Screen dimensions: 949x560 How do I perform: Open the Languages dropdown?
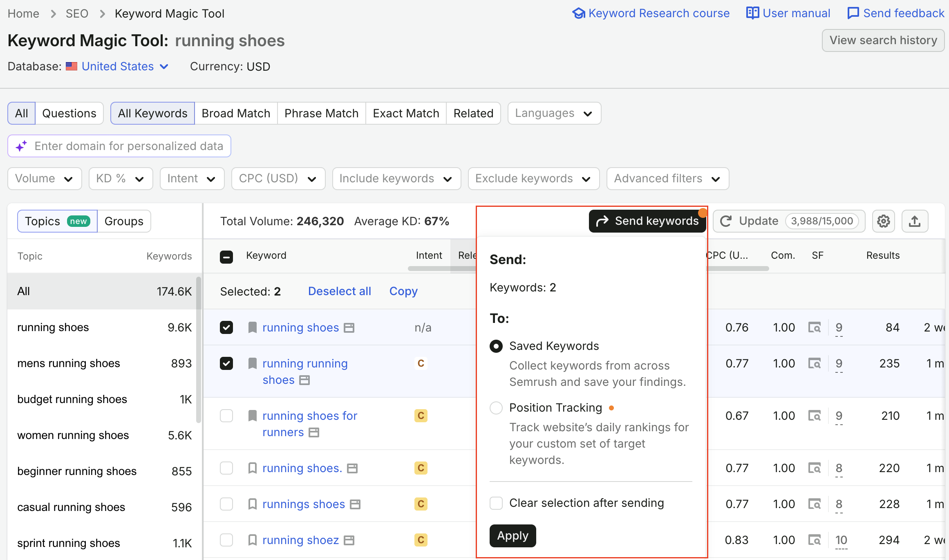pos(554,113)
